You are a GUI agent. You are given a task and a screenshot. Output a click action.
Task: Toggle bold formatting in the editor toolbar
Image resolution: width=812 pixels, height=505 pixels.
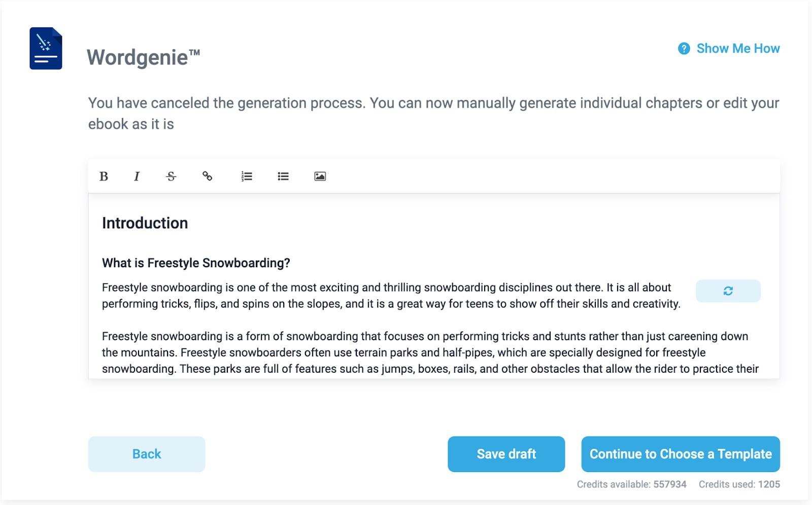pos(104,176)
